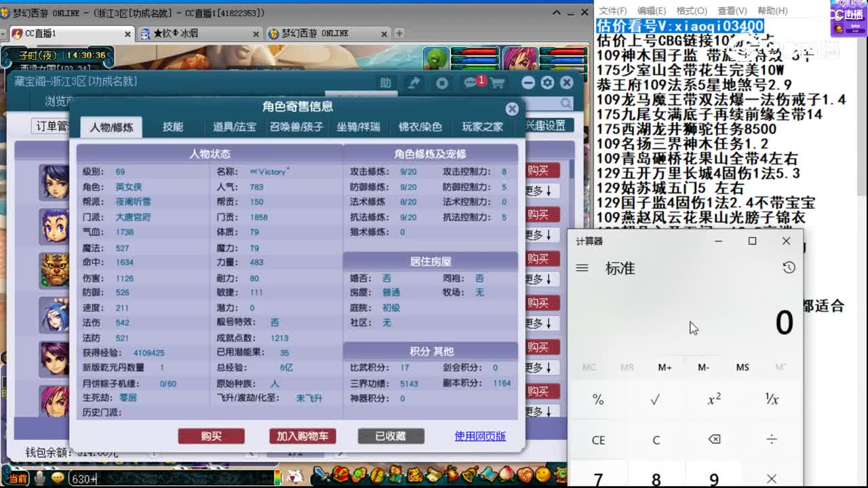868x488 pixels.
Task: Click the calculator M+ memory button
Action: (x=665, y=367)
